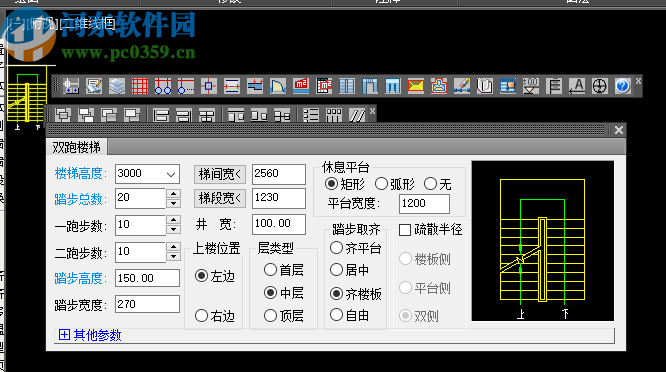Click the three-column distribute icon
This screenshot has height=372, width=666.
point(334,115)
